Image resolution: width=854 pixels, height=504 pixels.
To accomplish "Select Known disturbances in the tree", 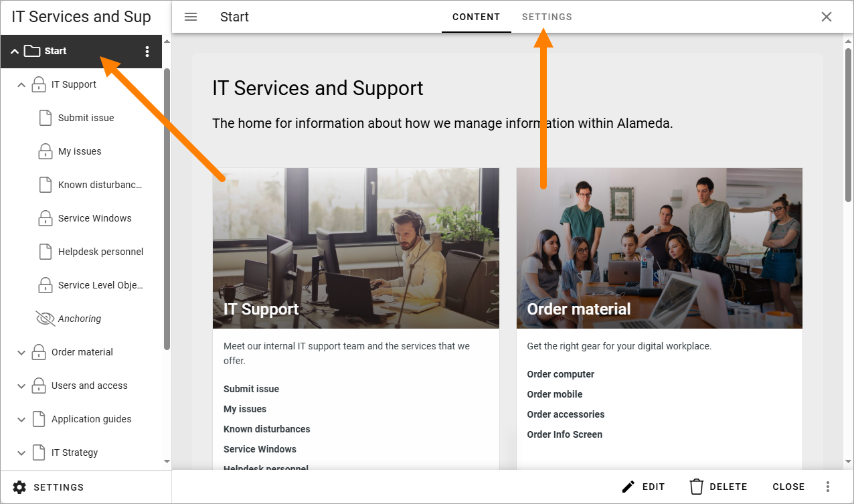I will tap(100, 185).
